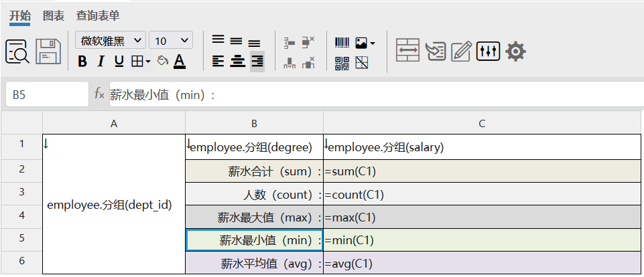Image resolution: width=644 pixels, height=277 pixels.
Task: Select row header 5
Action: coord(21,240)
